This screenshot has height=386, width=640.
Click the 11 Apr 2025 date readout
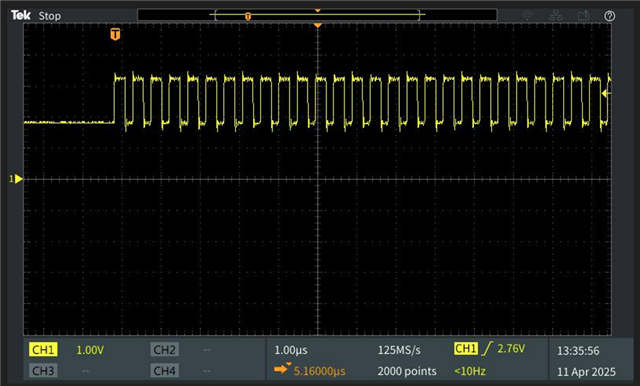click(586, 372)
